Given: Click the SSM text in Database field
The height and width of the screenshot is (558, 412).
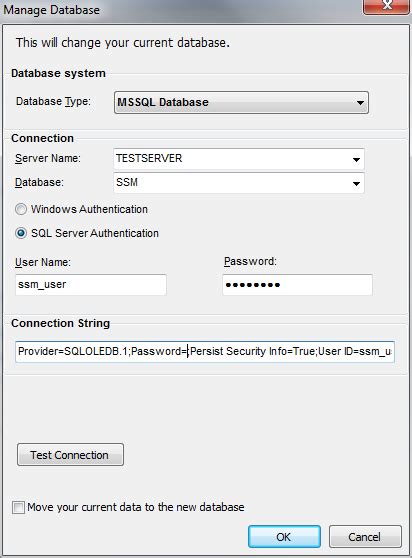Looking at the screenshot, I should [x=127, y=182].
